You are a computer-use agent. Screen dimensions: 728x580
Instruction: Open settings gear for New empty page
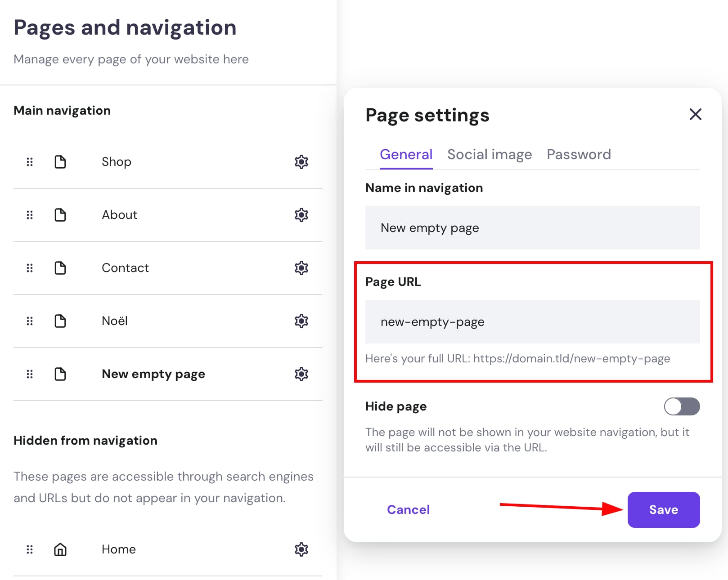click(x=301, y=374)
